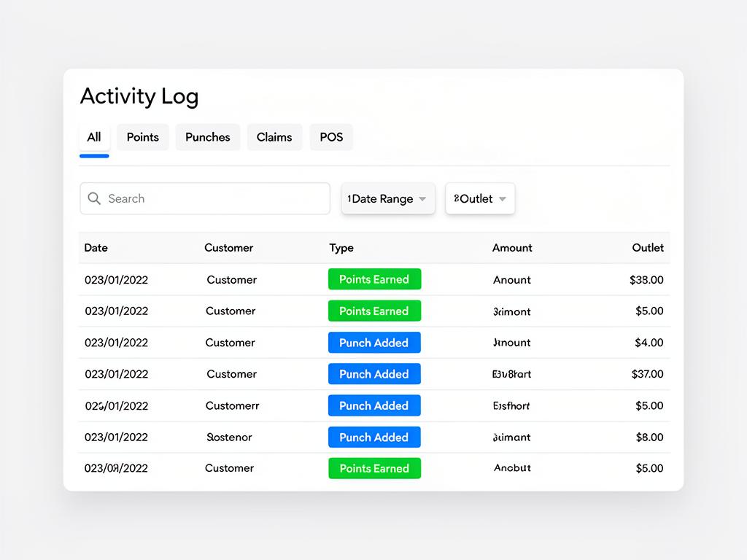Image resolution: width=747 pixels, height=560 pixels.
Task: Select the Points Earned badge on the first row
Action: [x=374, y=279]
